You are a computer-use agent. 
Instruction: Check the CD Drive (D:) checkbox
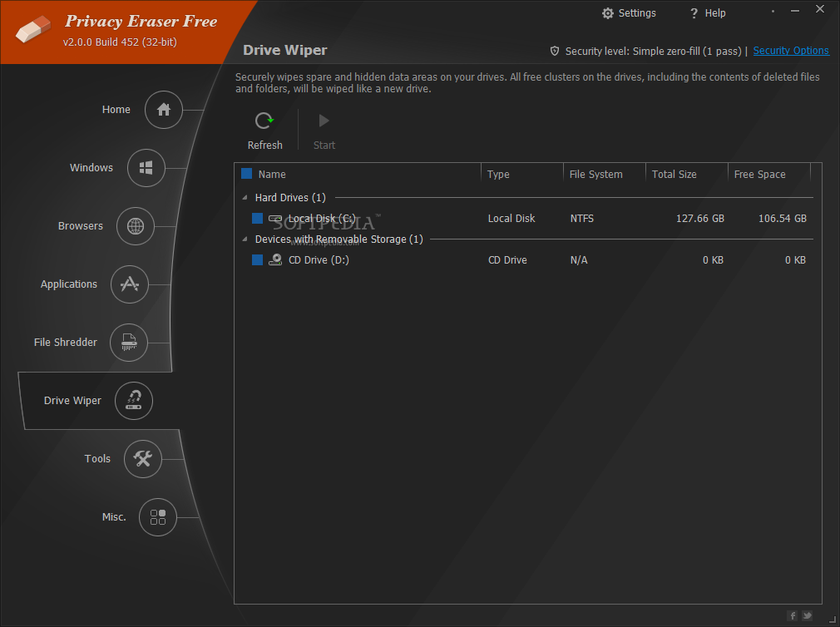point(257,259)
